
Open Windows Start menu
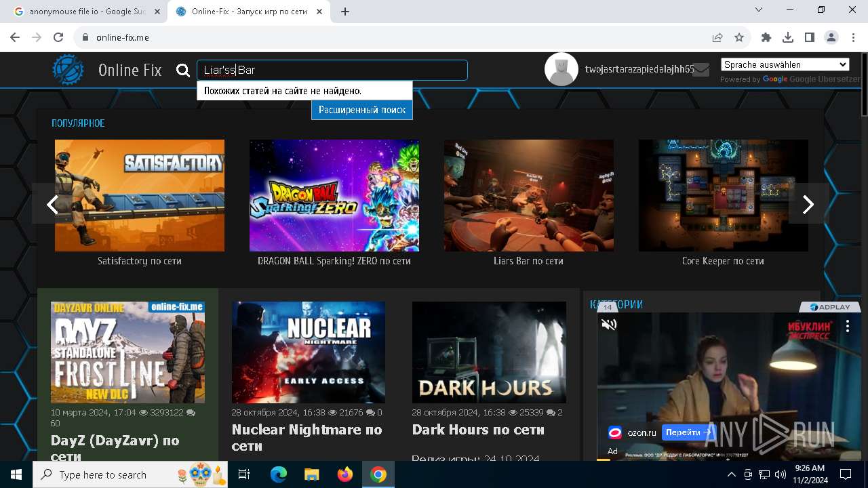pos(16,474)
